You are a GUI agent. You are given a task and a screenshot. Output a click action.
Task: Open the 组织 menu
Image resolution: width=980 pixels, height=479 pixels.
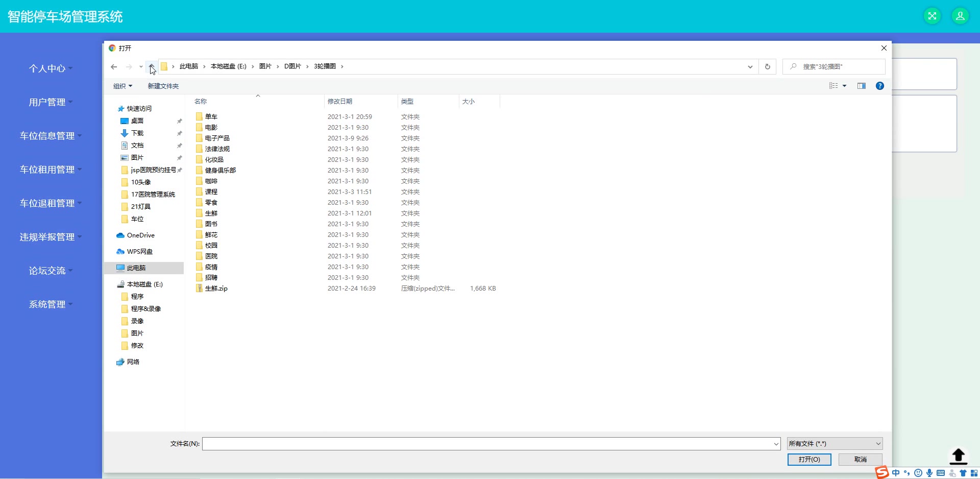(122, 86)
